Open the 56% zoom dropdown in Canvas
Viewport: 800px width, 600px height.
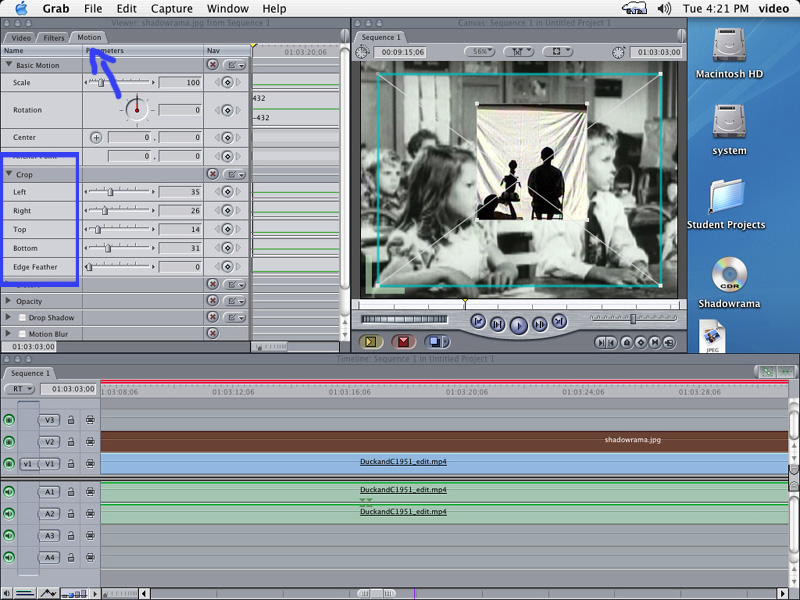pos(482,52)
